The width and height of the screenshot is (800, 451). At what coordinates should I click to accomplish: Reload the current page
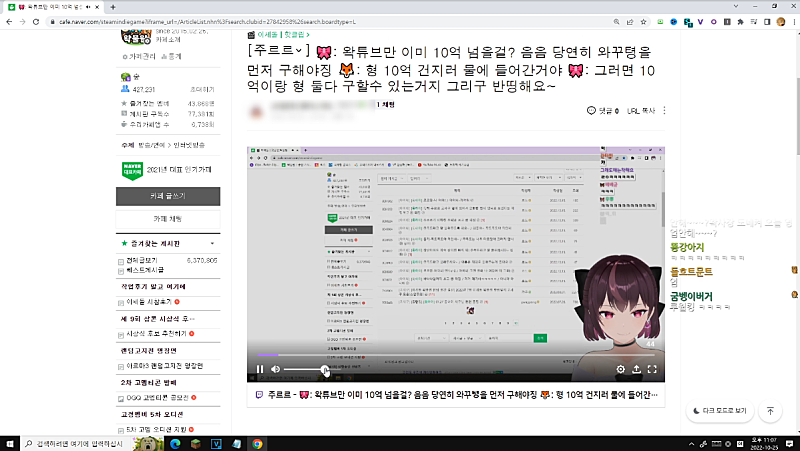tap(36, 22)
